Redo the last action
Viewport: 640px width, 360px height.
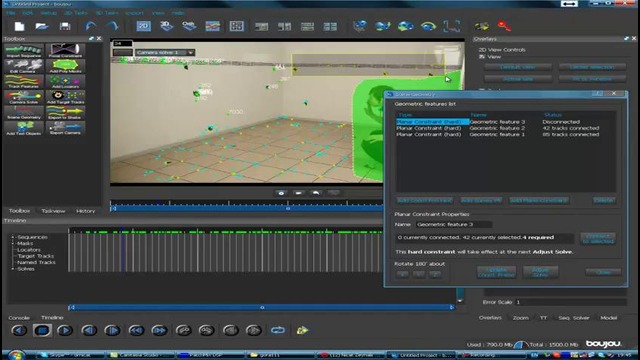(112, 27)
